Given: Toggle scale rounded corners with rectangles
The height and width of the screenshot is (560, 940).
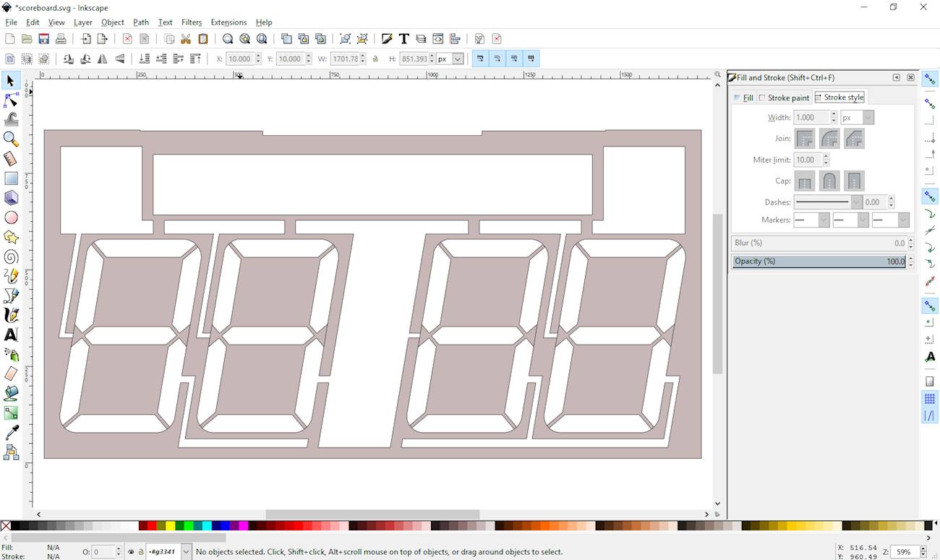Looking at the screenshot, I should (497, 59).
